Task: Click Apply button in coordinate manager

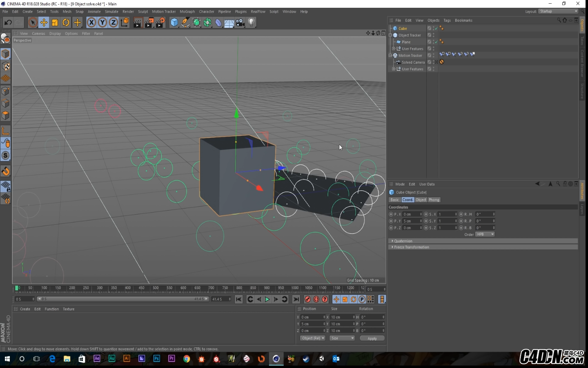Action: [372, 338]
